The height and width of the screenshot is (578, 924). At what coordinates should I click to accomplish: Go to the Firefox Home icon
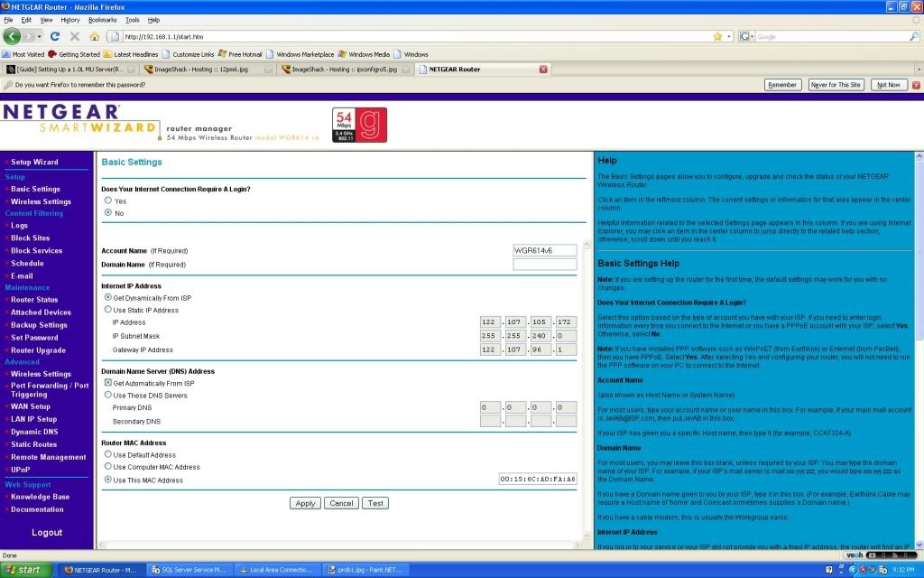(94, 37)
